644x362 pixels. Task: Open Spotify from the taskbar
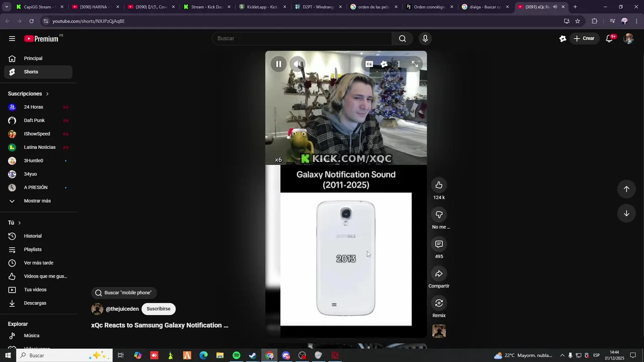(236, 355)
